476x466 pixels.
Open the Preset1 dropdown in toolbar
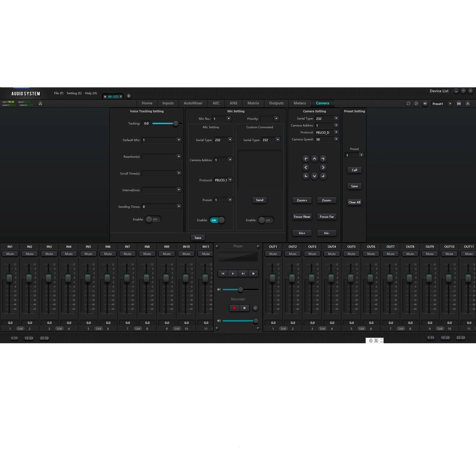[450, 104]
